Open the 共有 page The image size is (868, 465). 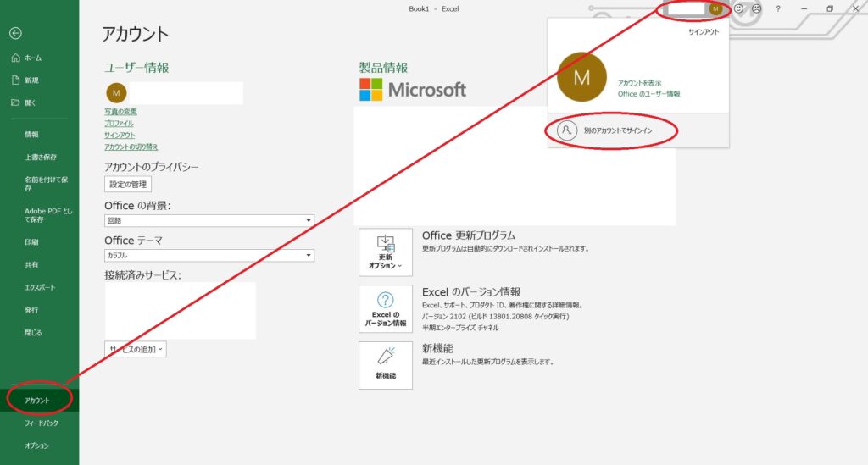tap(31, 265)
